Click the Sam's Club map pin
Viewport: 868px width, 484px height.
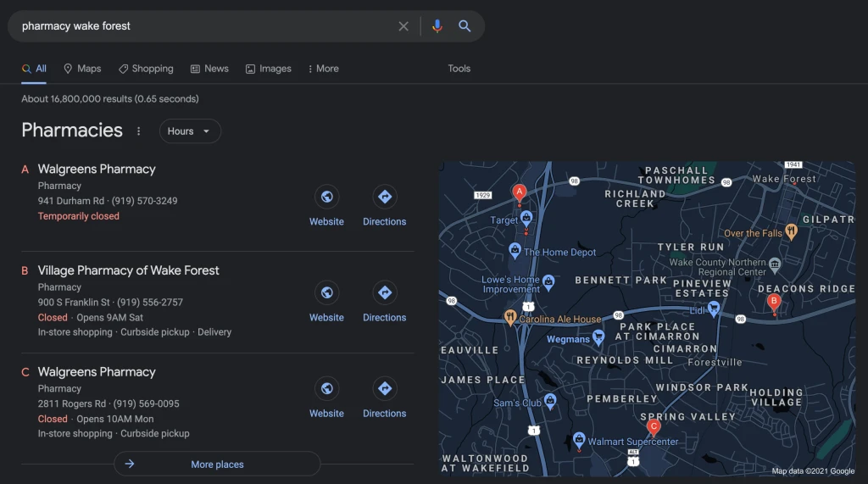[549, 401]
